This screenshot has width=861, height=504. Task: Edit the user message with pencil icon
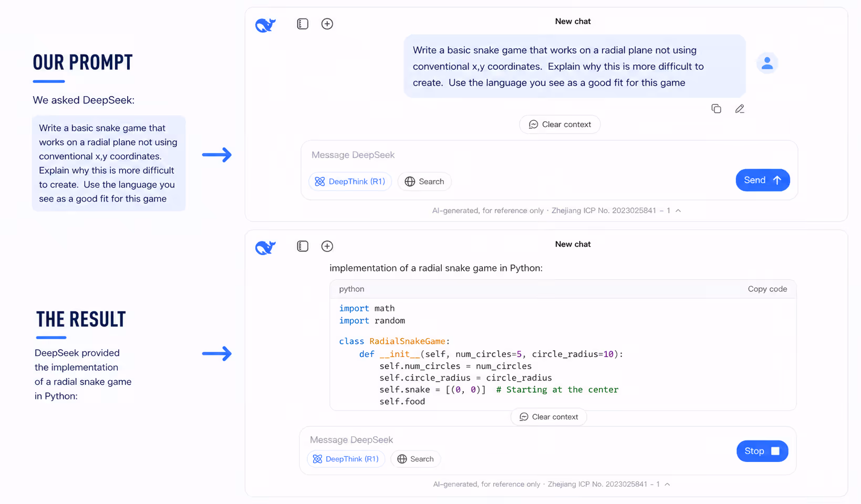[x=740, y=109]
